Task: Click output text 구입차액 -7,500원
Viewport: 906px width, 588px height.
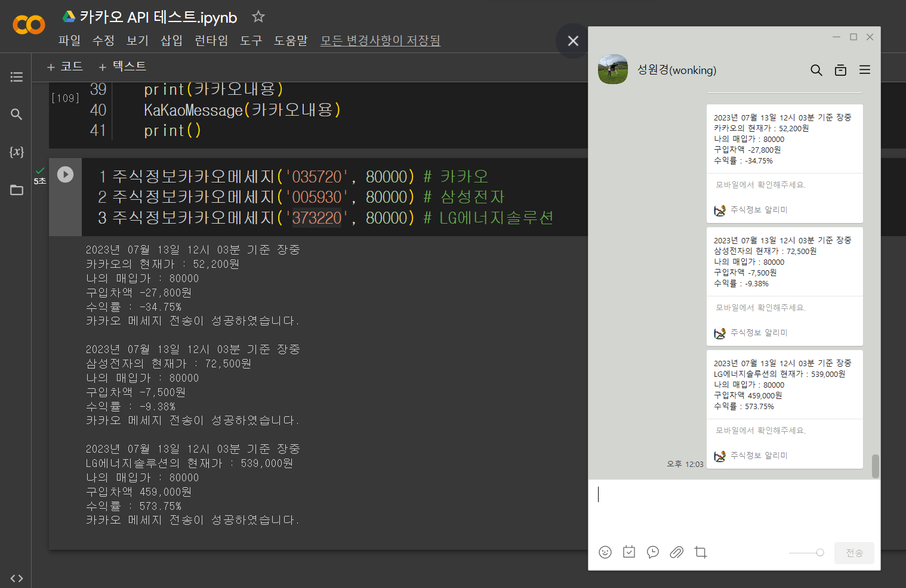Action: coord(135,392)
